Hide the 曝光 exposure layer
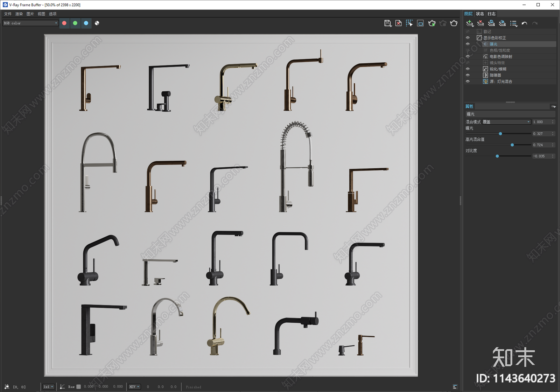The width and height of the screenshot is (560, 392). point(468,44)
